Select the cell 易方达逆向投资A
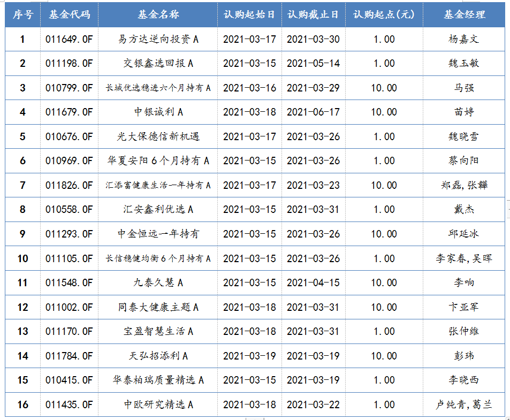Viewport: 510px width, 420px height. click(158, 39)
